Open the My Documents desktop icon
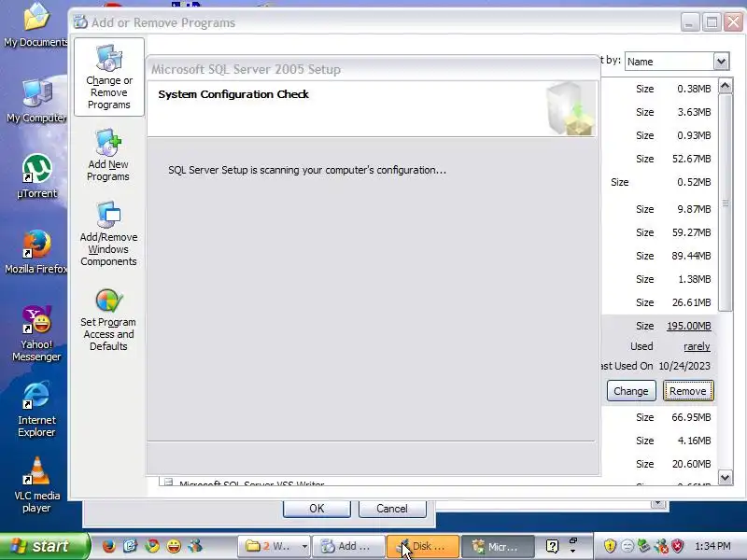 (36, 25)
